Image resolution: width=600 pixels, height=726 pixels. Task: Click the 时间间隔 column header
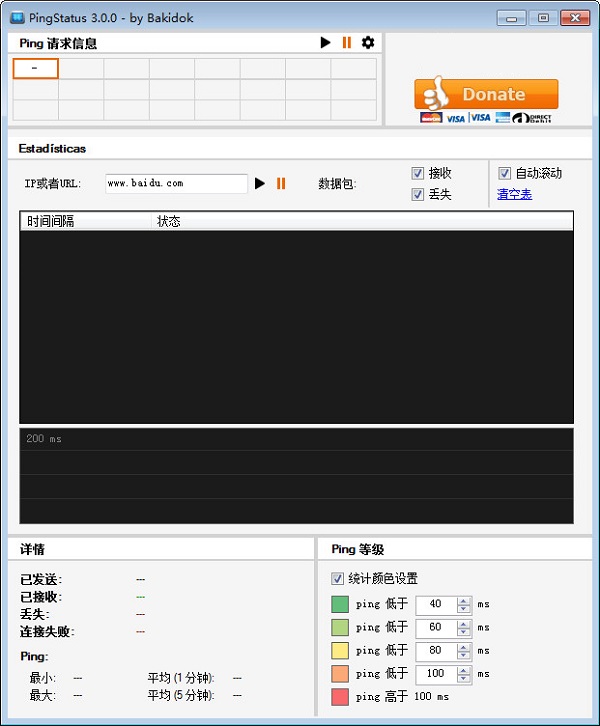(x=85, y=221)
